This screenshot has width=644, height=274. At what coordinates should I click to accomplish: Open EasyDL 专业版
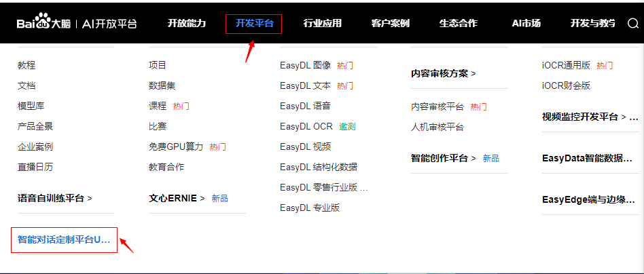coord(310,208)
